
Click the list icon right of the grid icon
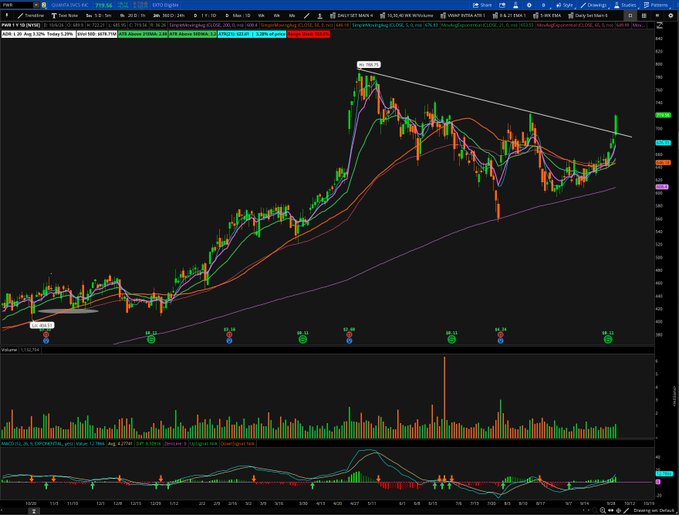click(657, 16)
